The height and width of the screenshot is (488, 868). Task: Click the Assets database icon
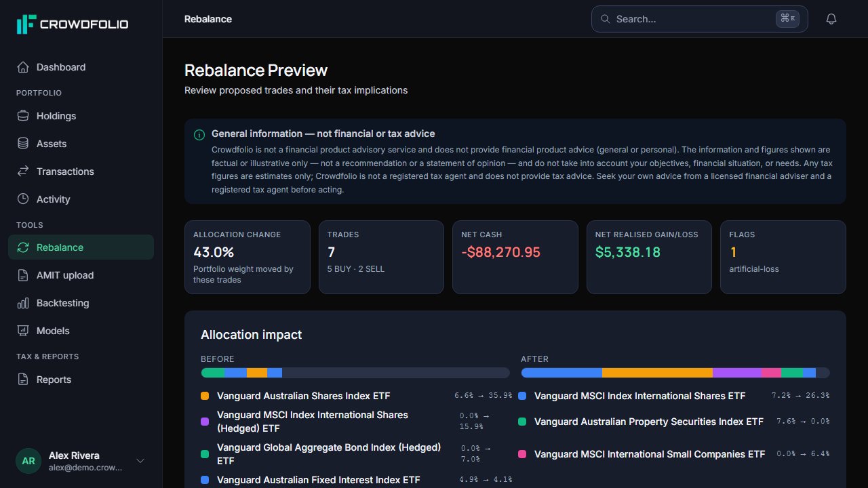23,144
